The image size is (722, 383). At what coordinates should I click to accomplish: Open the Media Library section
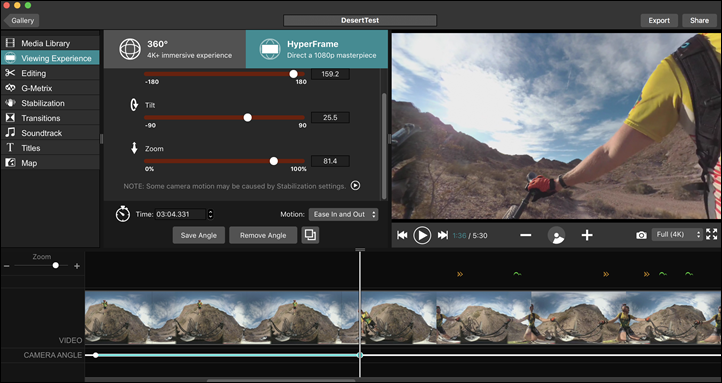(50, 43)
